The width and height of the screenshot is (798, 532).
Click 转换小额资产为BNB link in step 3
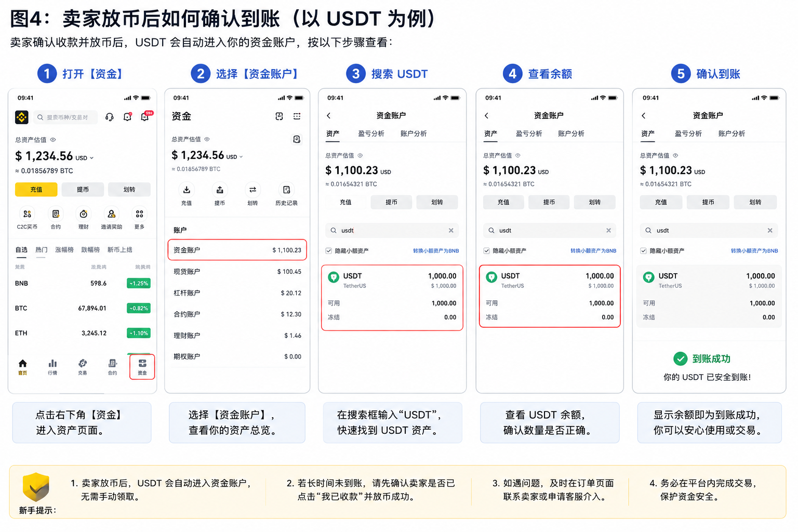(x=436, y=251)
